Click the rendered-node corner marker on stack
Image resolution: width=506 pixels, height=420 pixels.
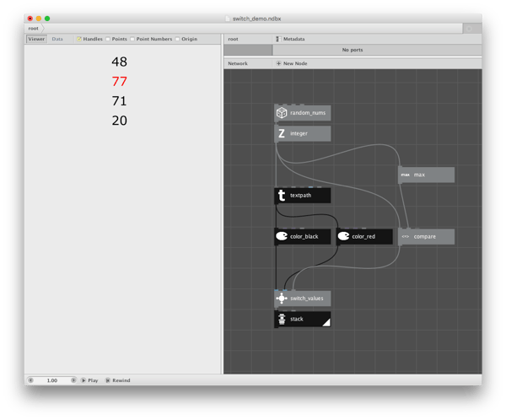[x=327, y=322]
